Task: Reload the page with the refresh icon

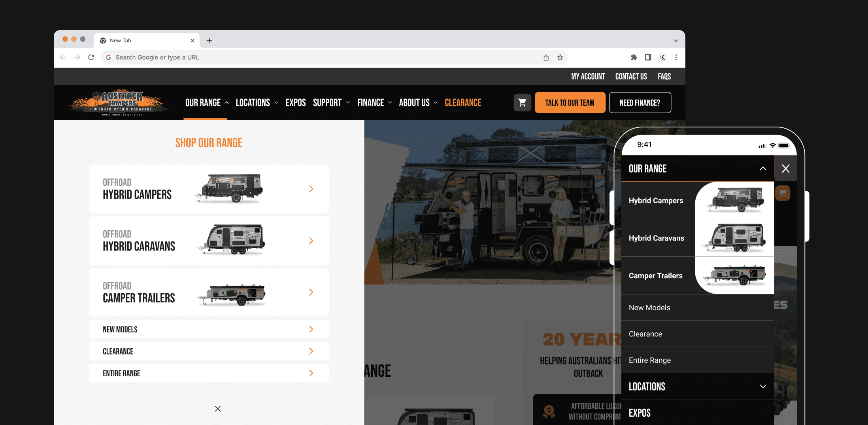Action: coord(91,57)
